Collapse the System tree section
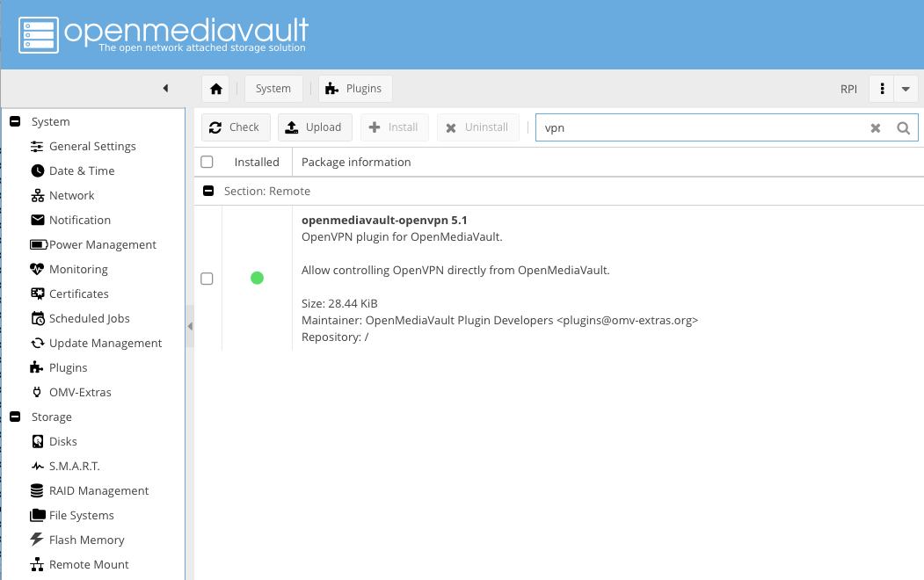 tap(15, 121)
